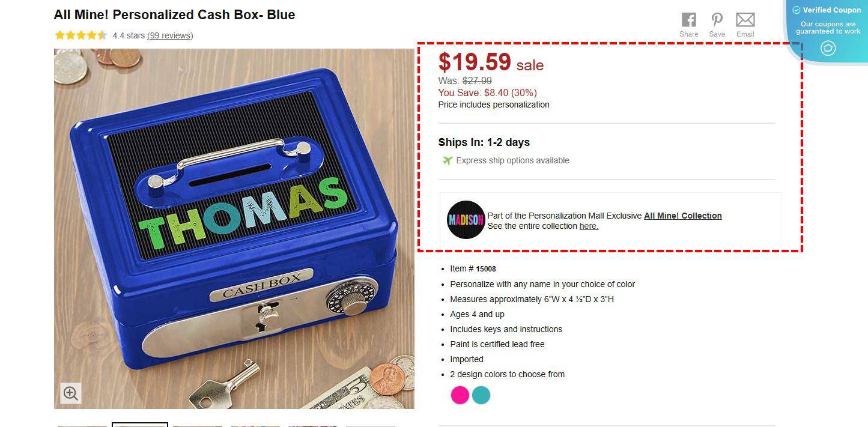
Task: Open the All Mine! Collection link
Action: pyautogui.click(x=683, y=216)
